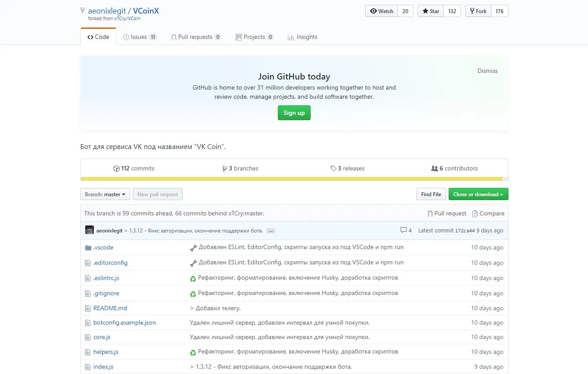Open the latest commit hash 172ca44
The height and width of the screenshot is (374, 588).
click(x=465, y=231)
